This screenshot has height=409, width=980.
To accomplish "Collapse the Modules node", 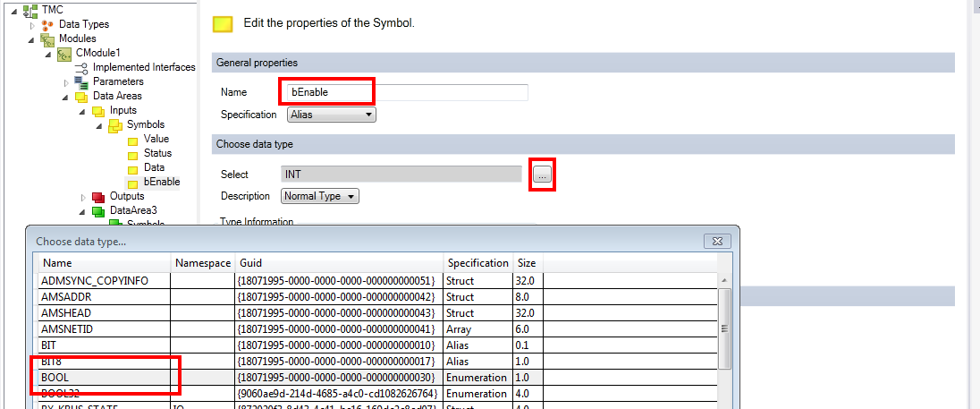I will pyautogui.click(x=31, y=39).
